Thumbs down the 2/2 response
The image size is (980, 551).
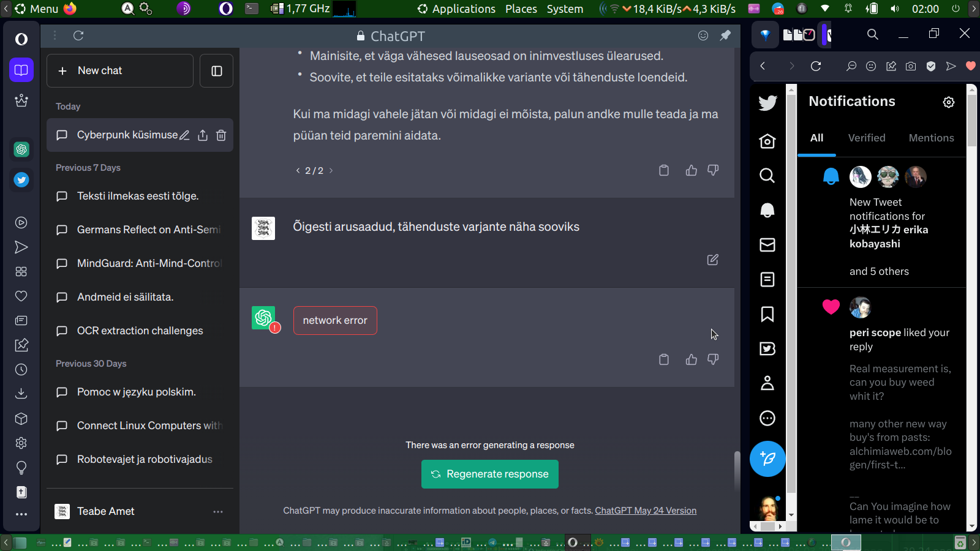click(713, 170)
